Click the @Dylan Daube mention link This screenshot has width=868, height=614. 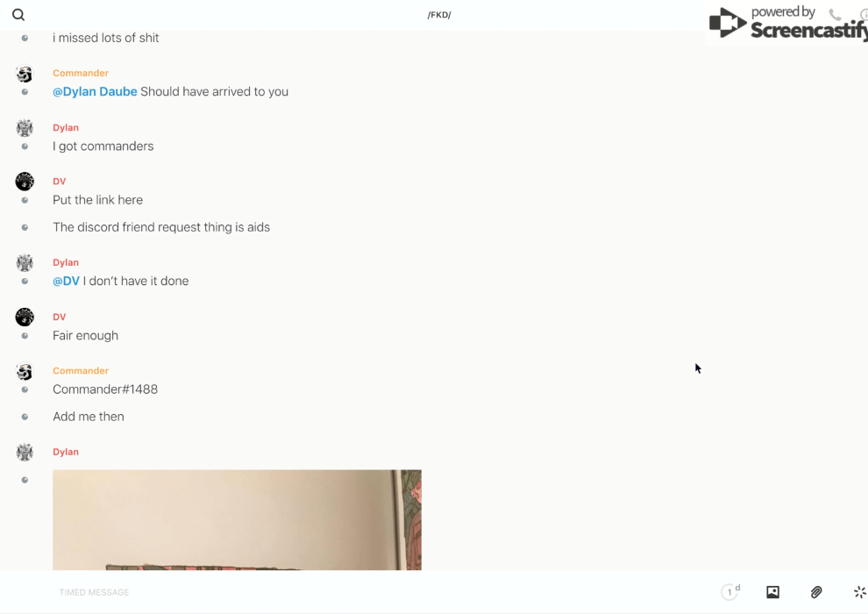pos(95,92)
